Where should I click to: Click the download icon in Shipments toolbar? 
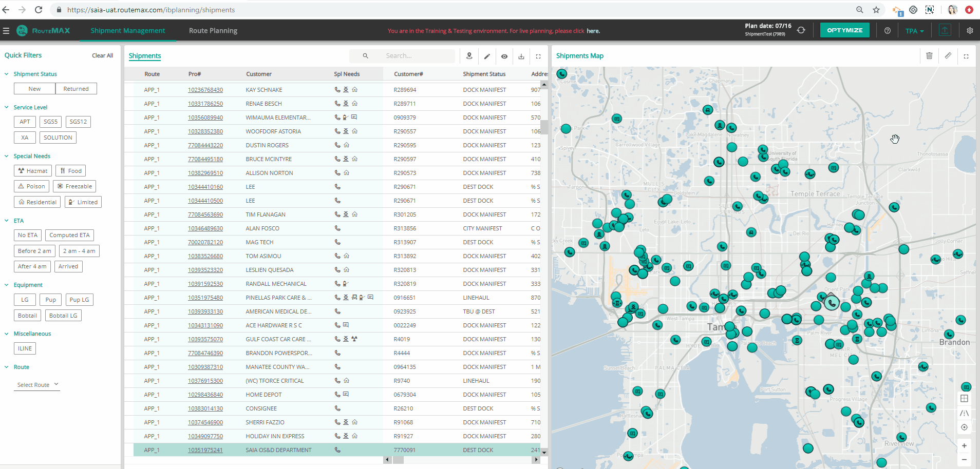coord(521,56)
